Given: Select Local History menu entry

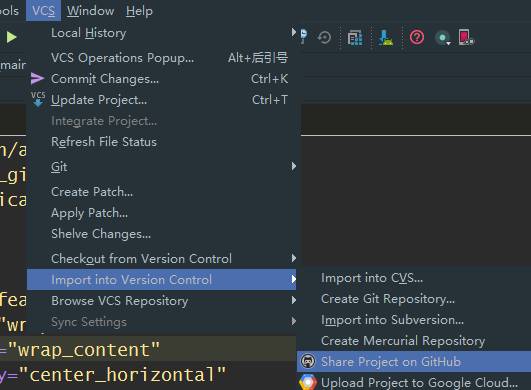Looking at the screenshot, I should [161, 33].
